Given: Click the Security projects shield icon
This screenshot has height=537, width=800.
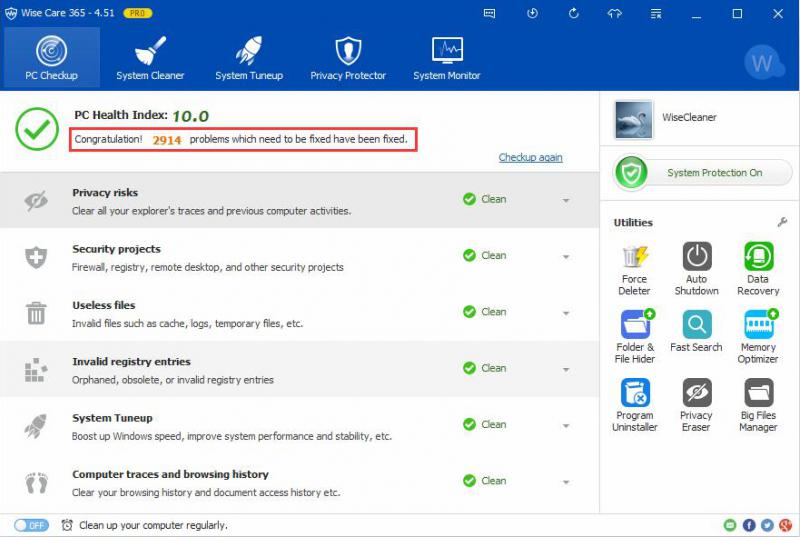Looking at the screenshot, I should (x=36, y=258).
